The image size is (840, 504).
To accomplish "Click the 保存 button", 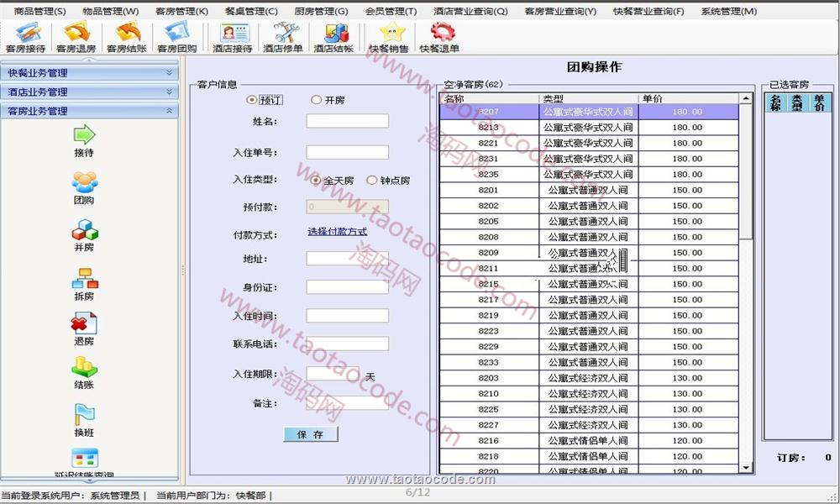I will (x=311, y=434).
